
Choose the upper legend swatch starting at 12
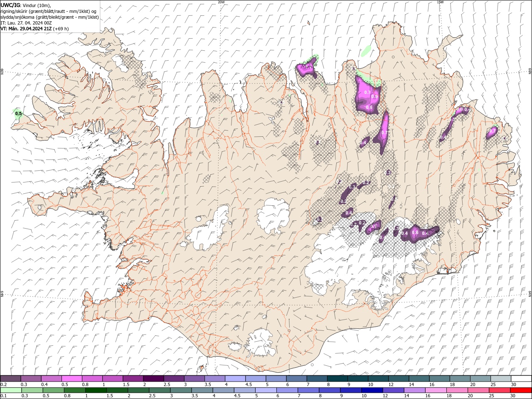coord(399,379)
